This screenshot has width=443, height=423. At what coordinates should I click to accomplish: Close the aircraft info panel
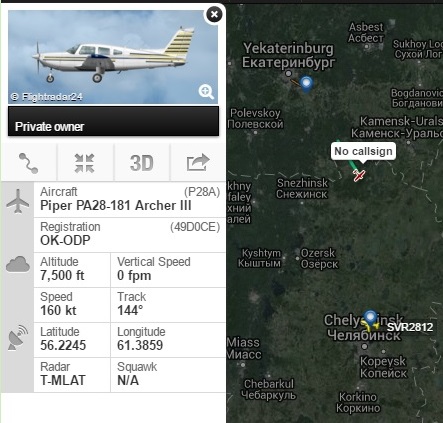click(214, 14)
